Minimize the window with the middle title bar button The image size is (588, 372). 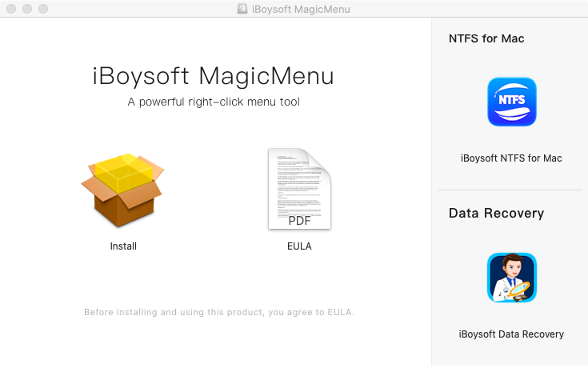coord(27,9)
